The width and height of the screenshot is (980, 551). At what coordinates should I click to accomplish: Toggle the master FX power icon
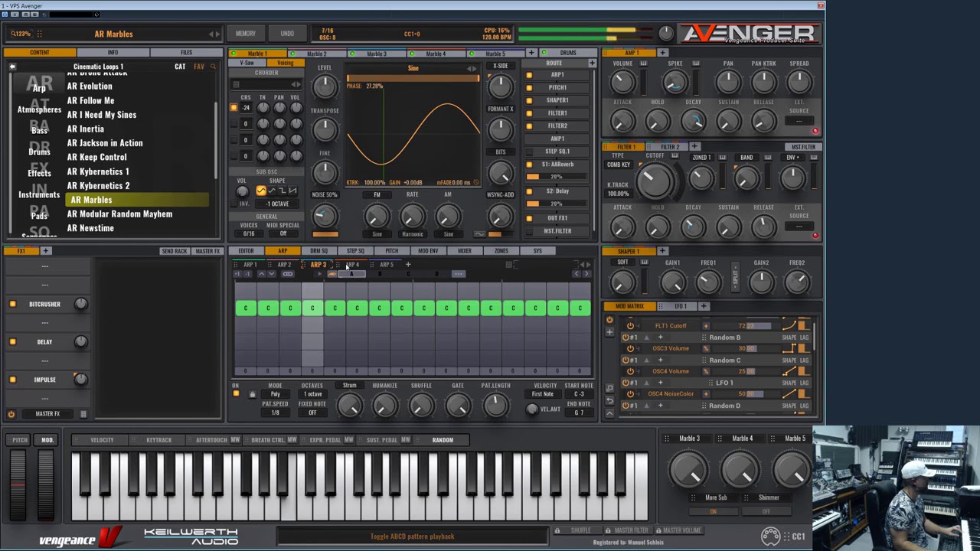tap(11, 414)
